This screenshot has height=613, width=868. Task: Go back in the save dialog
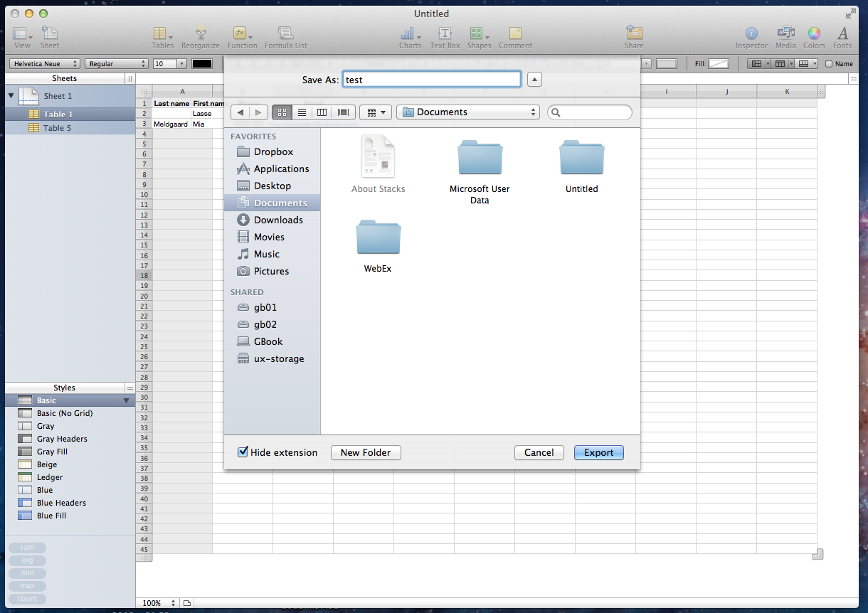(240, 112)
